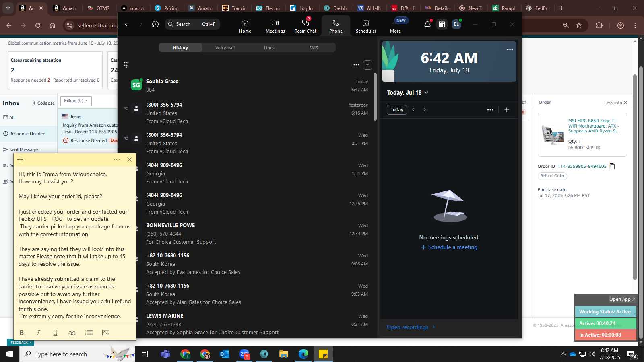This screenshot has width=644, height=362.
Task: Open the More menu marked NEW
Action: 396,26
